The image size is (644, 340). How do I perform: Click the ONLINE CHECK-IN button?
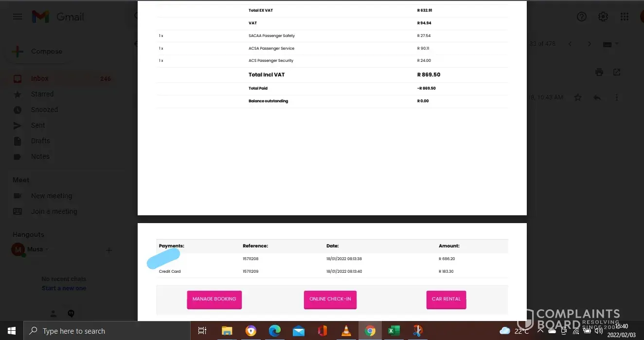tap(330, 299)
